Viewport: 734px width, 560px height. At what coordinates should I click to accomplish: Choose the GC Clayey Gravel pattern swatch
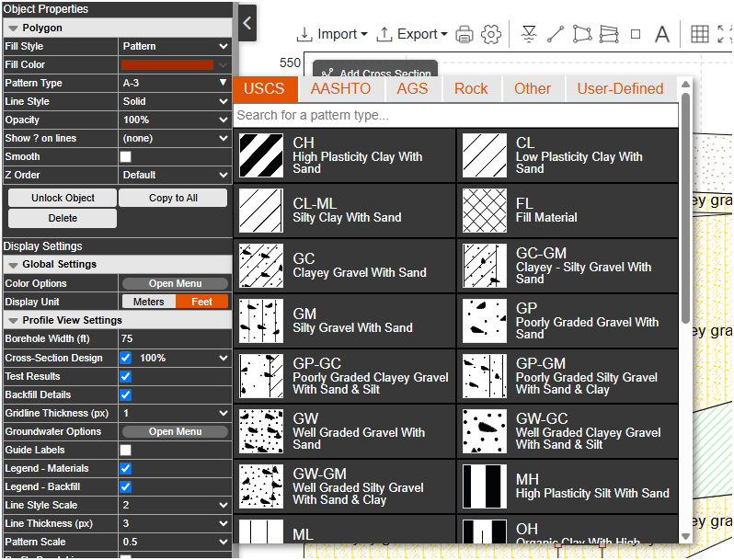[261, 266]
